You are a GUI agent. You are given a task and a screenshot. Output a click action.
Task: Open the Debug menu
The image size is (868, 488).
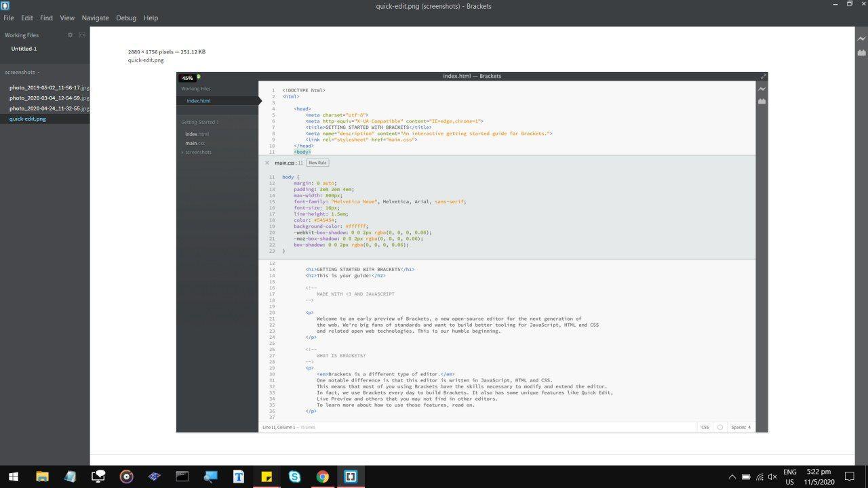pos(126,18)
